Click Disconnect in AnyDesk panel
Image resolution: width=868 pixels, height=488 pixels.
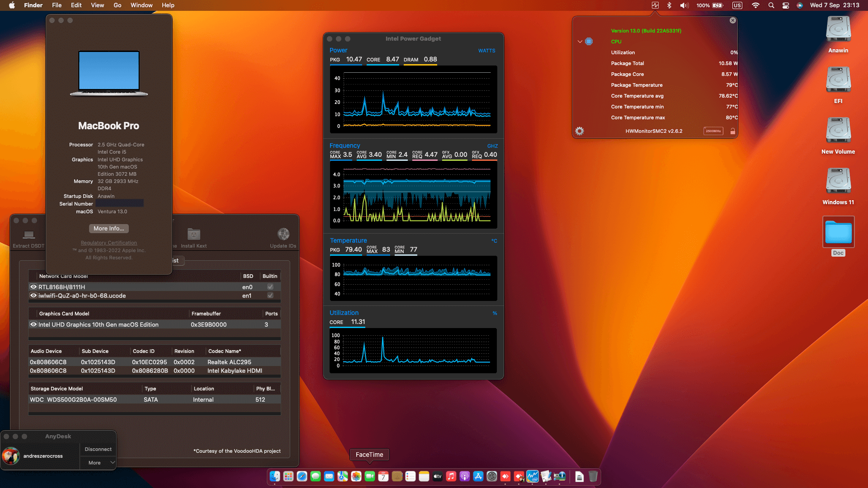click(98, 449)
